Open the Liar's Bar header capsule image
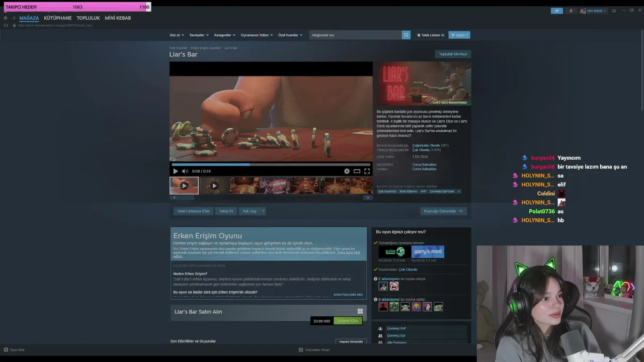Screen dimensions: 644x362 tap(424, 83)
